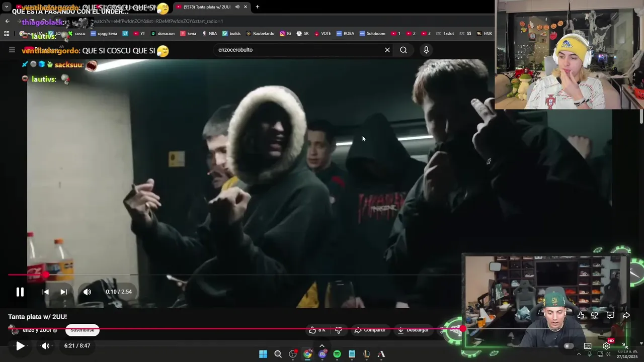Mute the tab via its speaker icon
The height and width of the screenshot is (362, 644).
click(x=237, y=7)
